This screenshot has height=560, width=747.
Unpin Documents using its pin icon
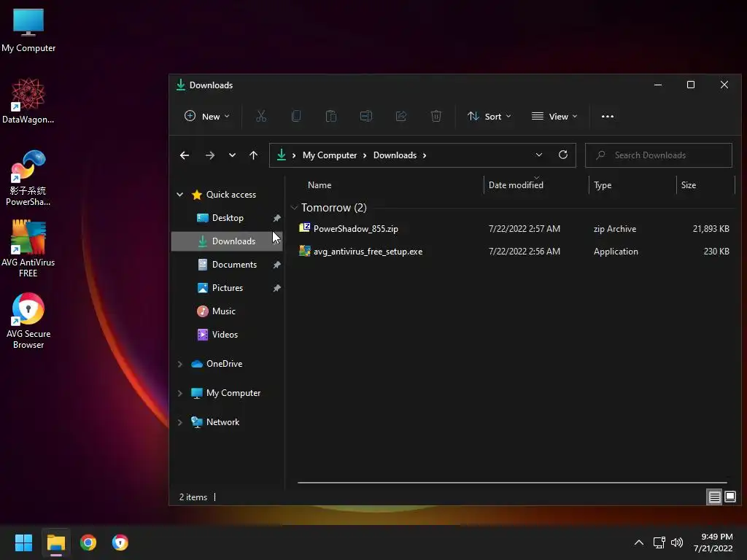point(276,265)
